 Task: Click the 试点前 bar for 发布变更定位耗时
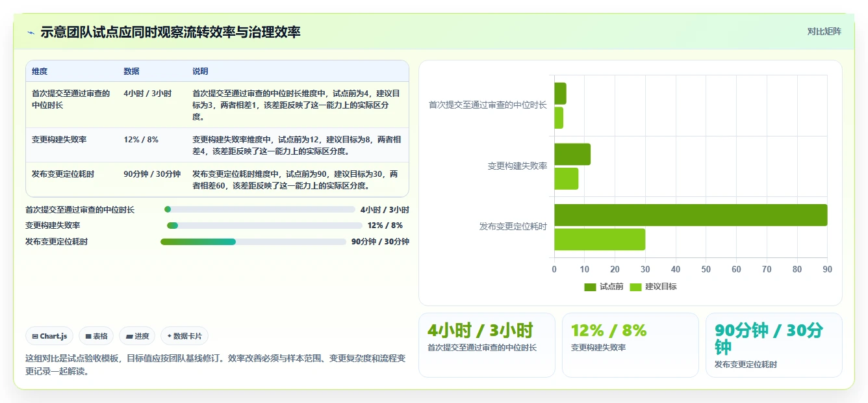tap(691, 215)
